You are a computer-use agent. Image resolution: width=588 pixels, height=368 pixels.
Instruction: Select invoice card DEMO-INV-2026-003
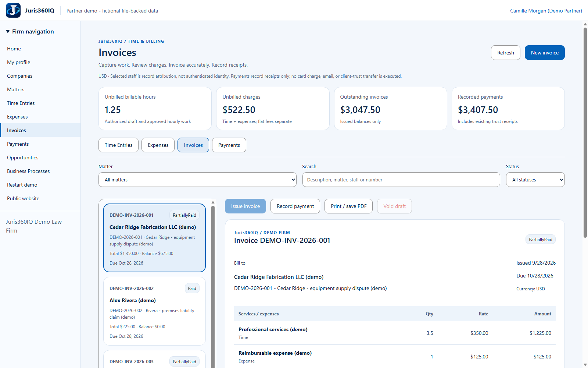point(154,359)
